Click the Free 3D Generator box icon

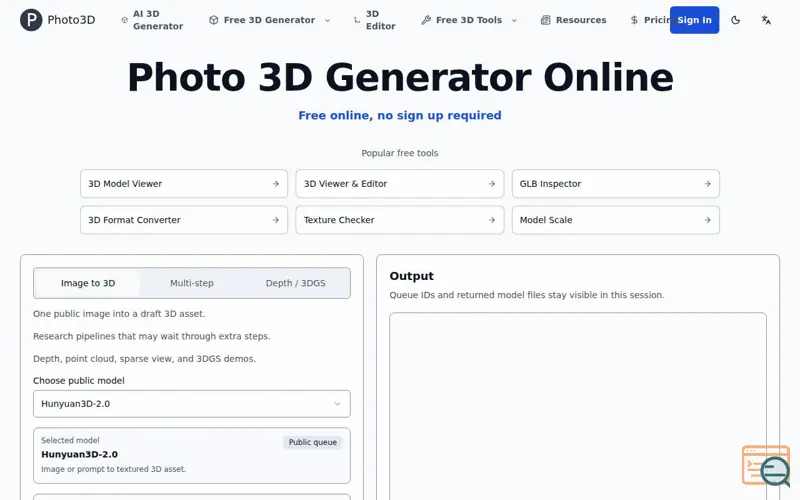tap(214, 20)
